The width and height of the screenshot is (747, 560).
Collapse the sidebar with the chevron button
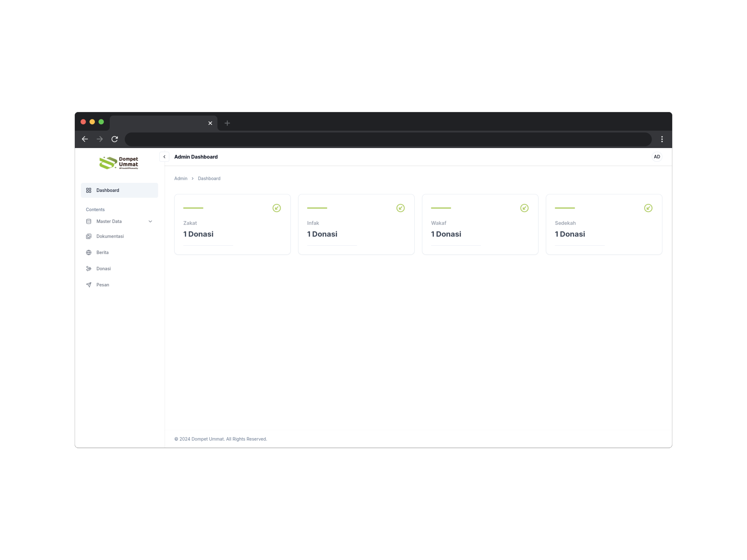pos(164,157)
